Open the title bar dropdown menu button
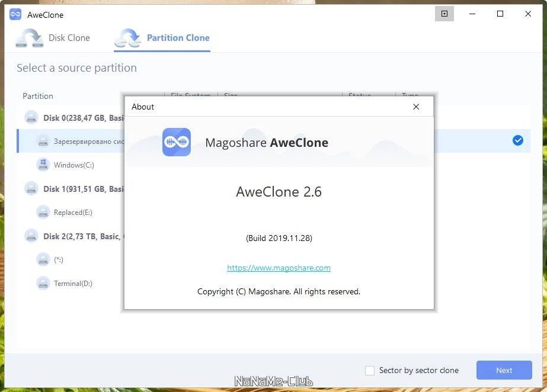Image resolution: width=547 pixels, height=392 pixels. click(444, 14)
